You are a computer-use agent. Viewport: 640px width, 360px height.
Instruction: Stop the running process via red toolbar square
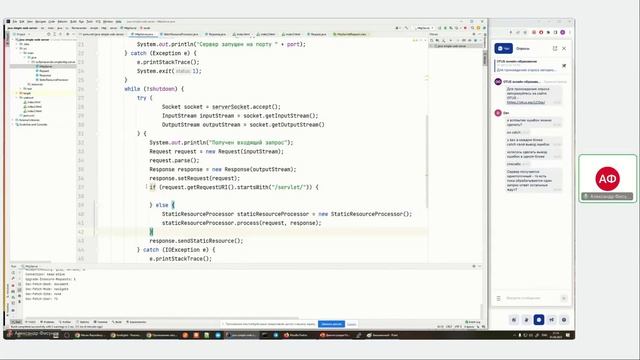point(465,28)
